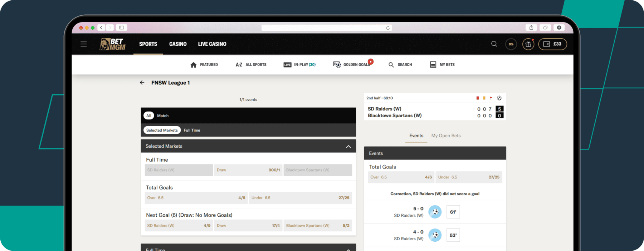Open My Bets
The height and width of the screenshot is (251, 644).
(442, 65)
